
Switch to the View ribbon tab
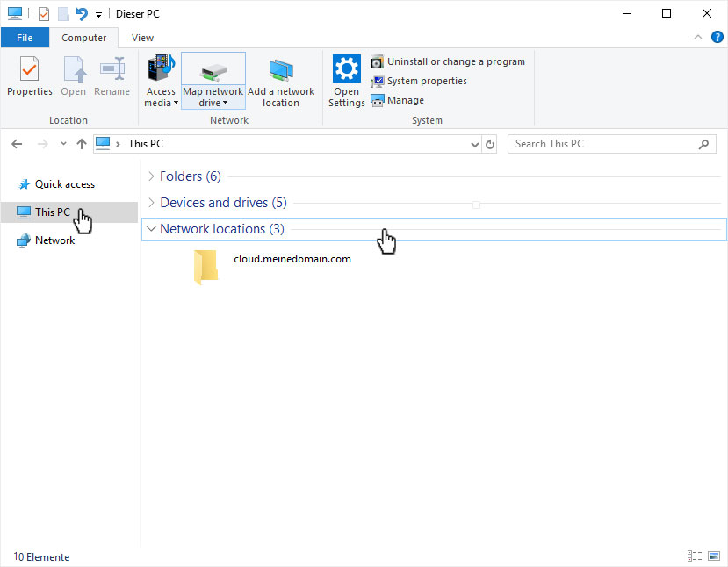coord(142,38)
